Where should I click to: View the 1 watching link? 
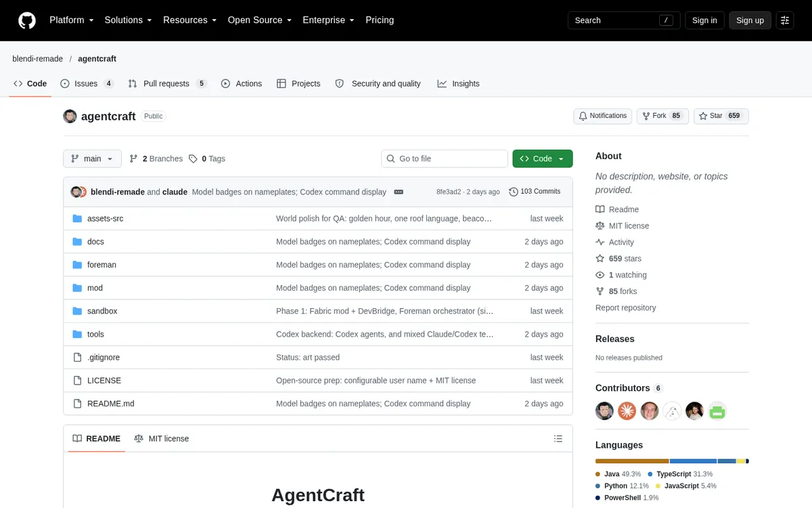pos(621,274)
